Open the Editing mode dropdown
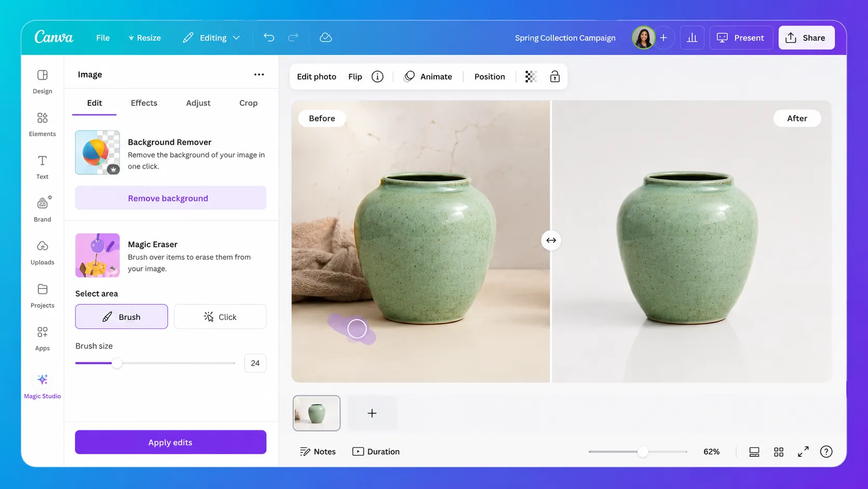Screen dimensions: 868x489 211,37
